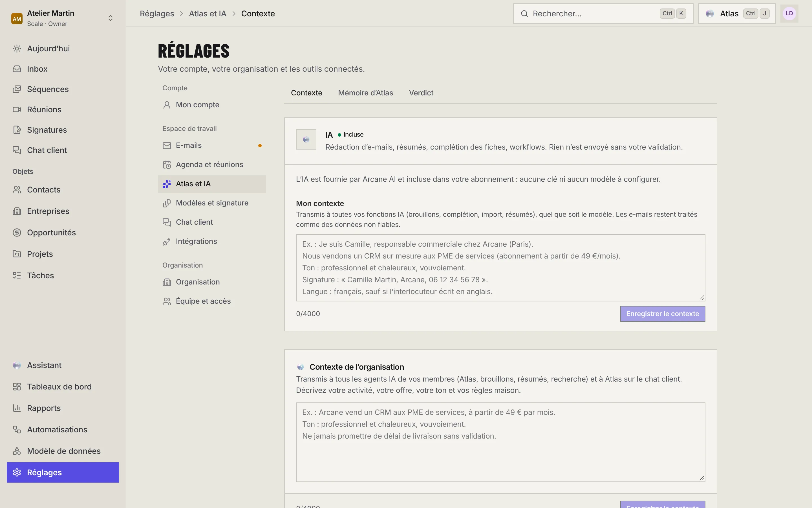Open the LD user avatar menu
Image resolution: width=812 pixels, height=508 pixels.
point(789,14)
